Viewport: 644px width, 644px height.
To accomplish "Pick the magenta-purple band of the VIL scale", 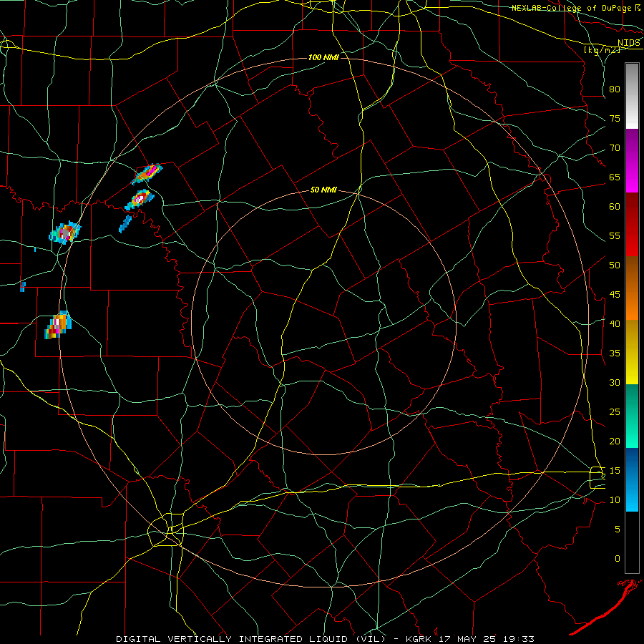I will 632,160.
